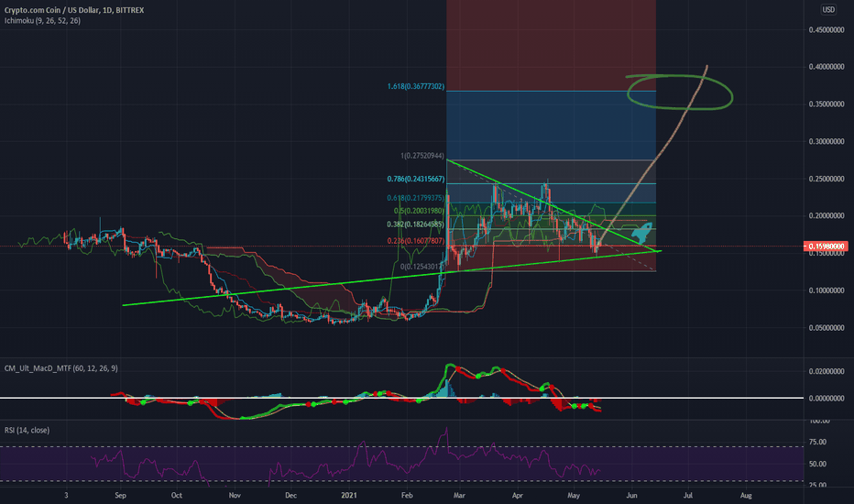Viewport: 854px width, 504px height.
Task: Select the CM_Ult_MacD_MTF indicator label
Action: pos(61,368)
